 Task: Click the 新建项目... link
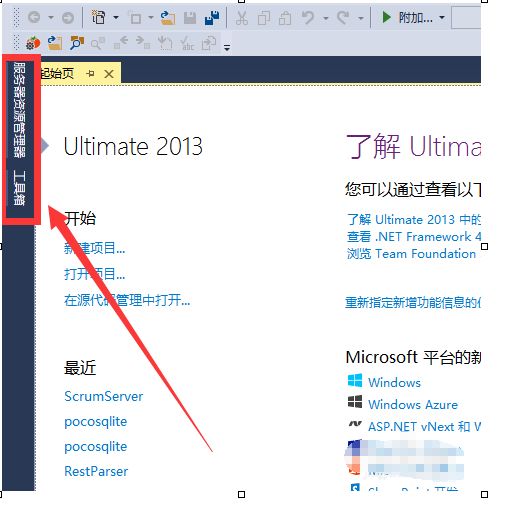pyautogui.click(x=95, y=248)
